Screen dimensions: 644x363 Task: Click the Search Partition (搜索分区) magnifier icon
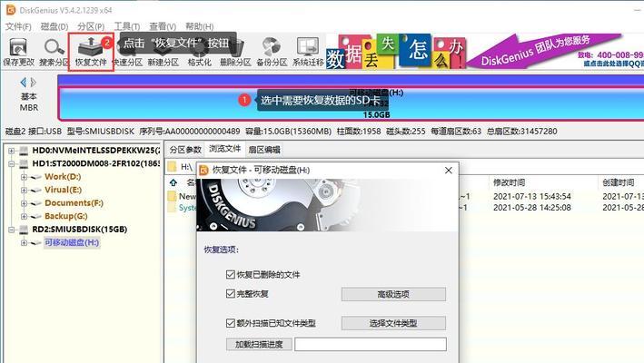pyautogui.click(x=54, y=52)
